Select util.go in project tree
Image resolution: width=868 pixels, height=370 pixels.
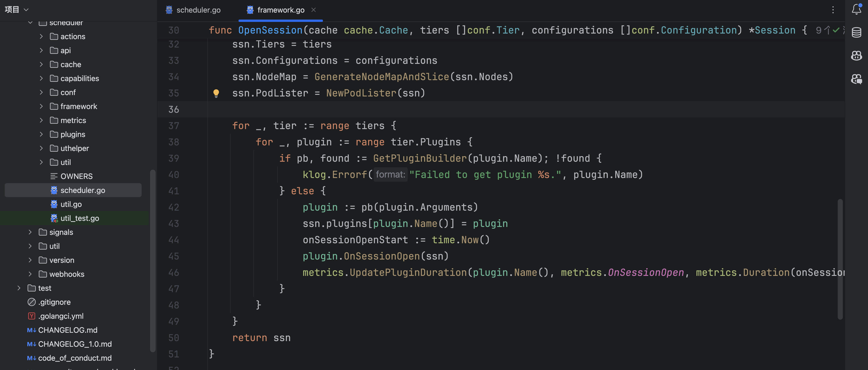[71, 204]
